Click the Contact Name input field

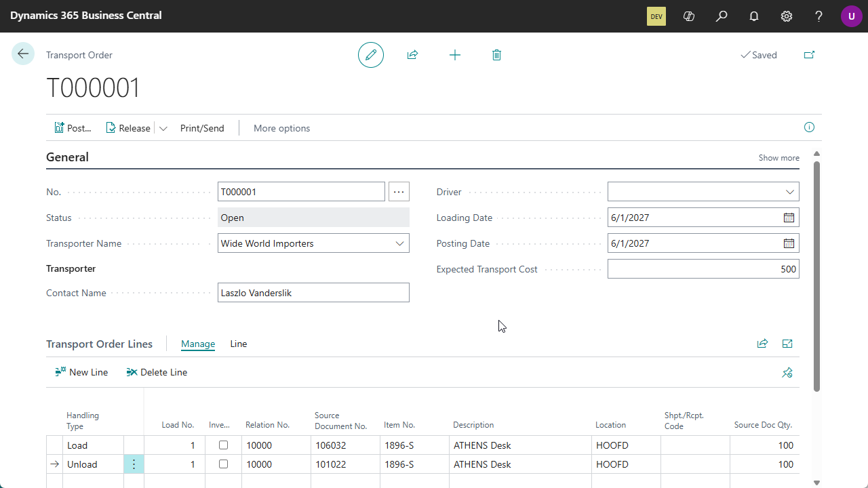(x=313, y=293)
